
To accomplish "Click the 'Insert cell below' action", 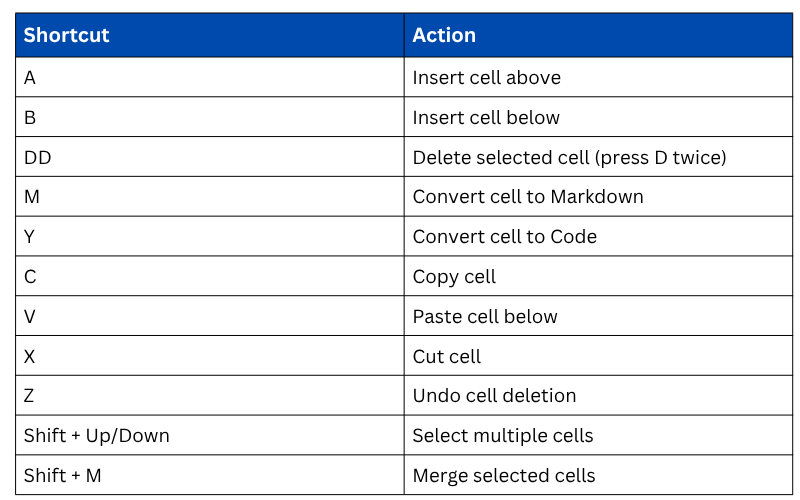I will click(x=486, y=118).
